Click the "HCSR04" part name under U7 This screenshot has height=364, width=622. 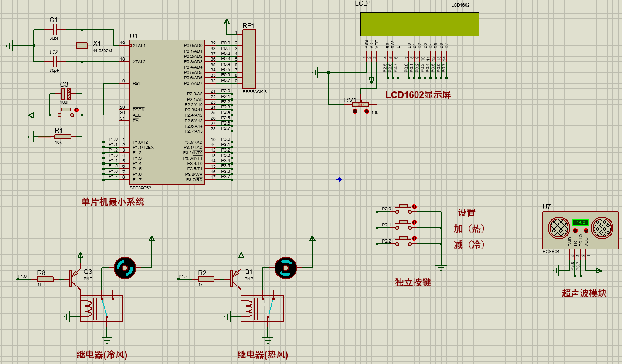(x=551, y=252)
